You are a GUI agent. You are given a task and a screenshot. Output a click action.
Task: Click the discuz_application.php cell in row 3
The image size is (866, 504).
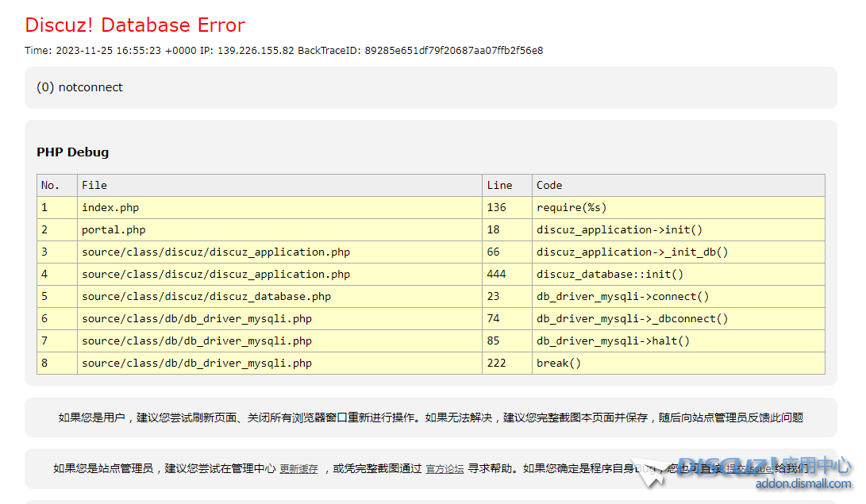[x=279, y=252]
